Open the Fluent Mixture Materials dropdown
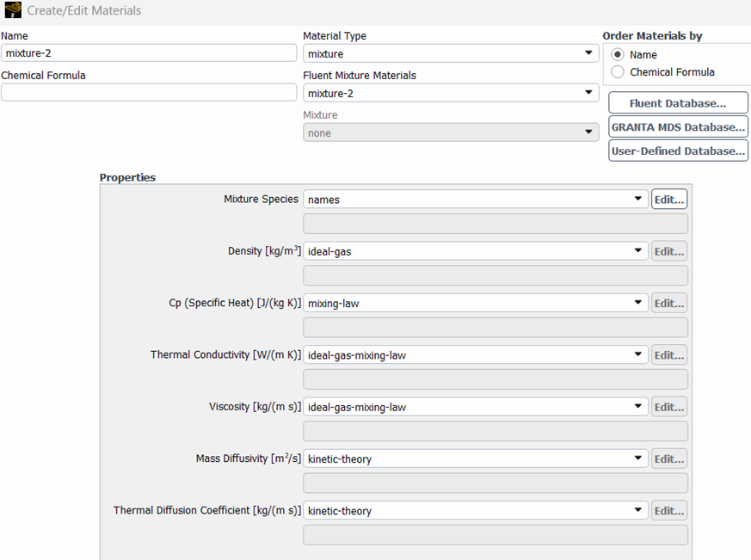This screenshot has width=751, height=560. point(451,93)
